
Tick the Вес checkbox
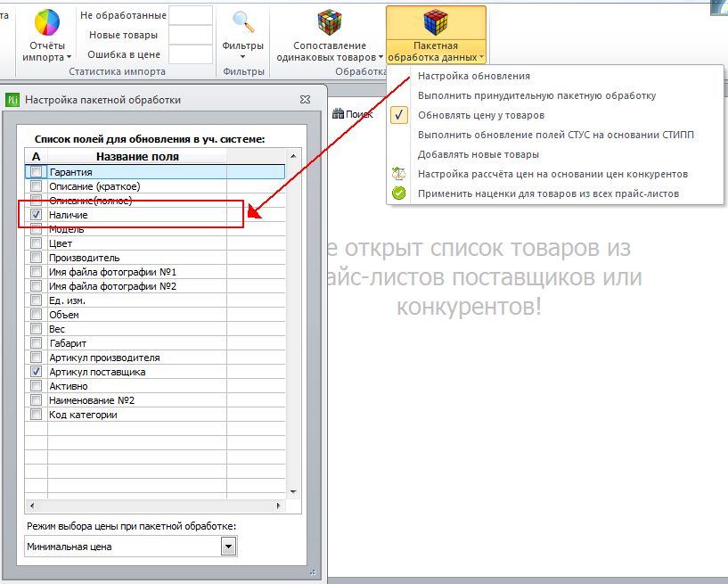click(36, 328)
